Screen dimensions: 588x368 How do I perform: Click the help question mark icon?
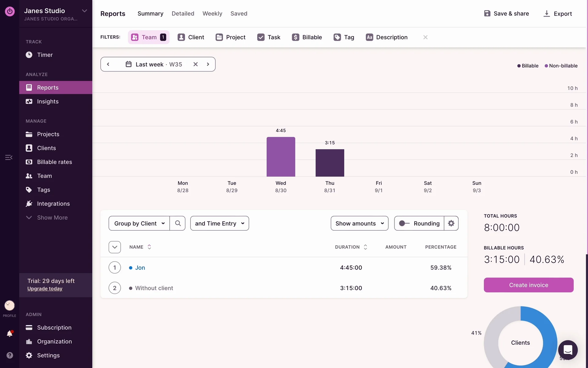(9, 355)
